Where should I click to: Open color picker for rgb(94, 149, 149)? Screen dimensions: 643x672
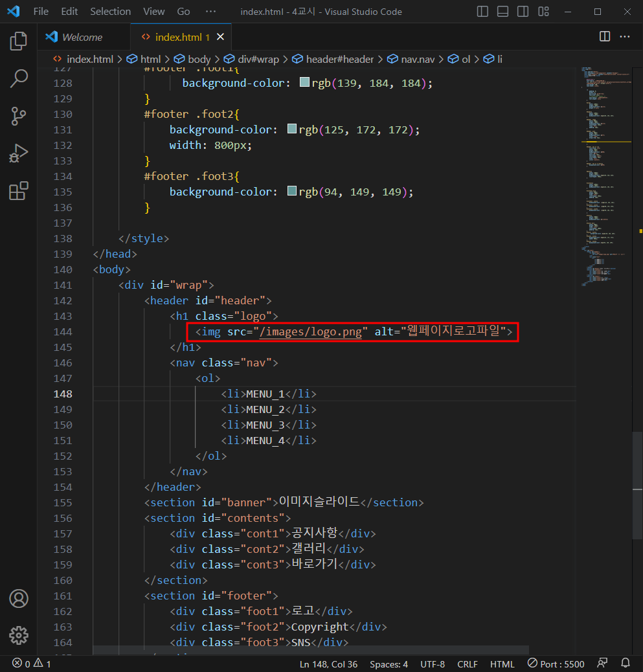click(x=291, y=191)
